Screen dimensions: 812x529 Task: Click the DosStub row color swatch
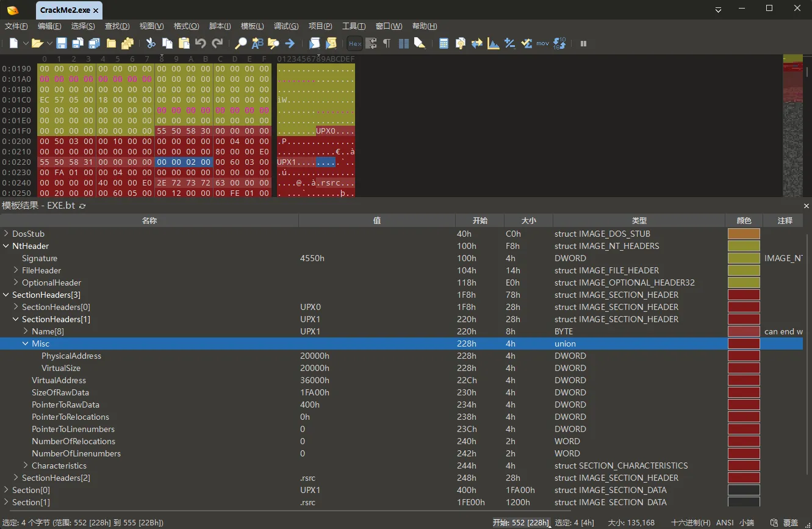click(744, 234)
